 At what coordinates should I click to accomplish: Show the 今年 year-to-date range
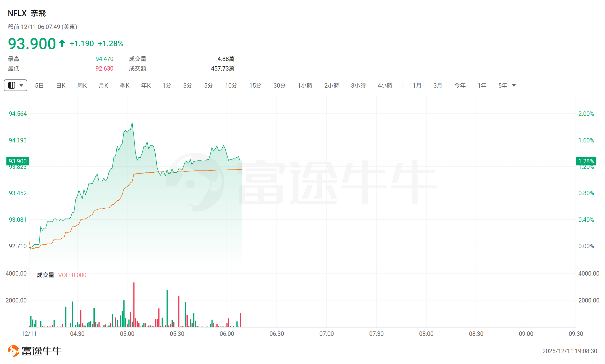tap(460, 86)
